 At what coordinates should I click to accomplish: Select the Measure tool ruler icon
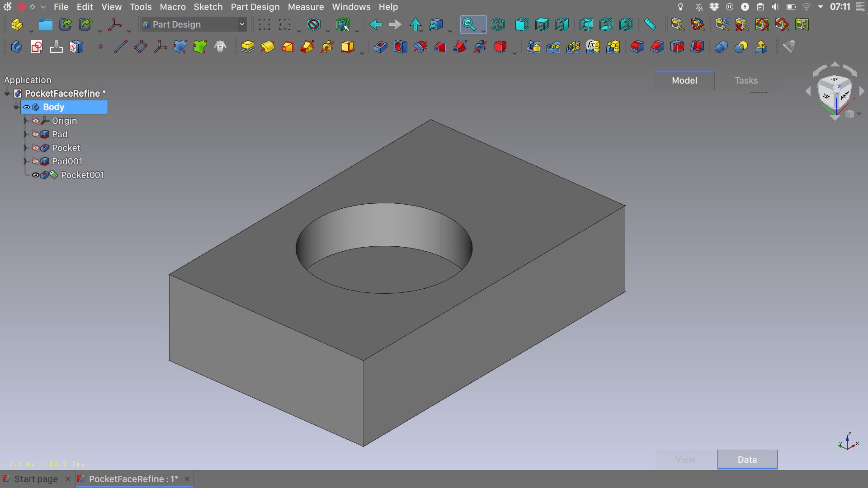coord(650,24)
